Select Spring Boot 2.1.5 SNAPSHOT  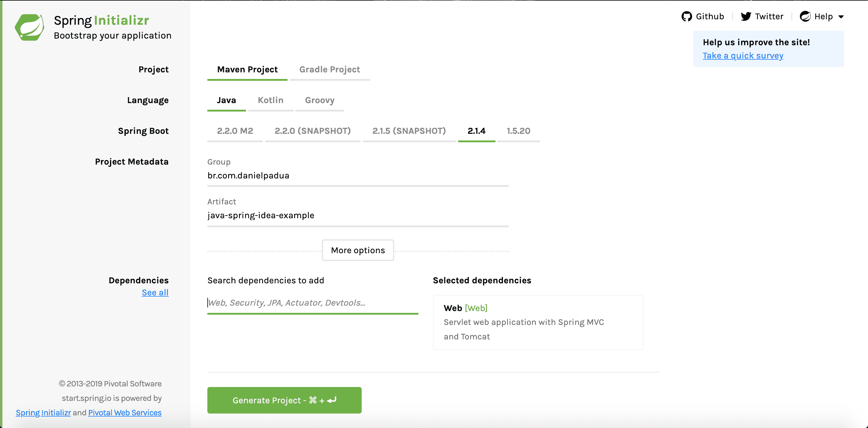(409, 131)
